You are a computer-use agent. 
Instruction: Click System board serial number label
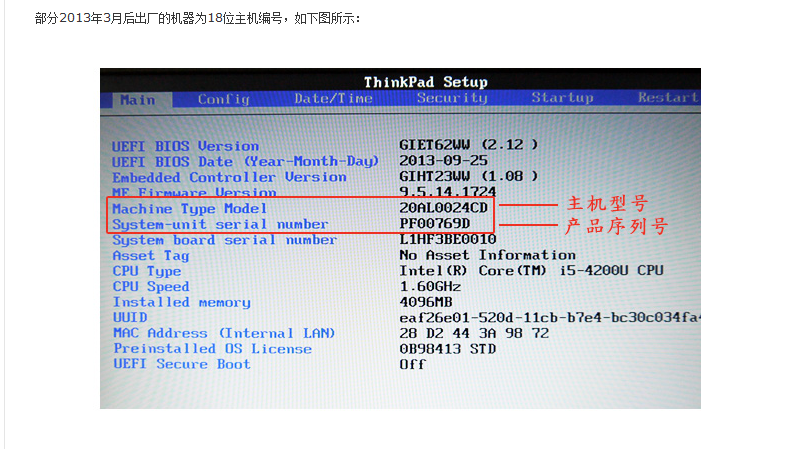pos(225,240)
